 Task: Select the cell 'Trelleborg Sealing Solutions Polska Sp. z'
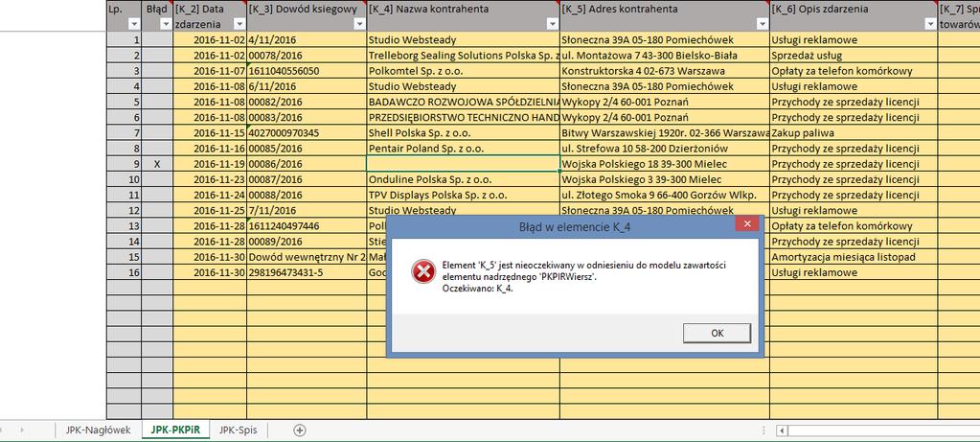[463, 55]
